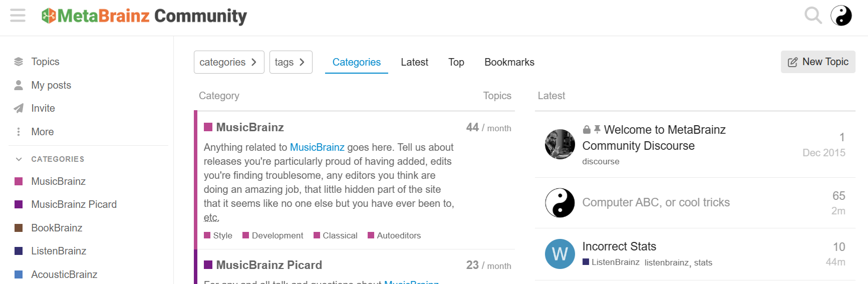This screenshot has height=284, width=868.
Task: Open the yin-yang user profile avatar
Action: tap(841, 16)
